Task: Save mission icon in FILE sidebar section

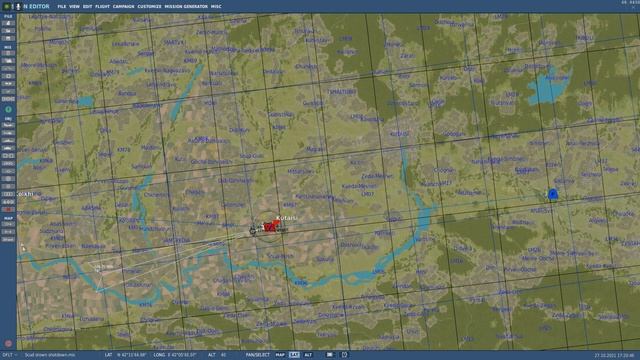Action: (x=8, y=38)
